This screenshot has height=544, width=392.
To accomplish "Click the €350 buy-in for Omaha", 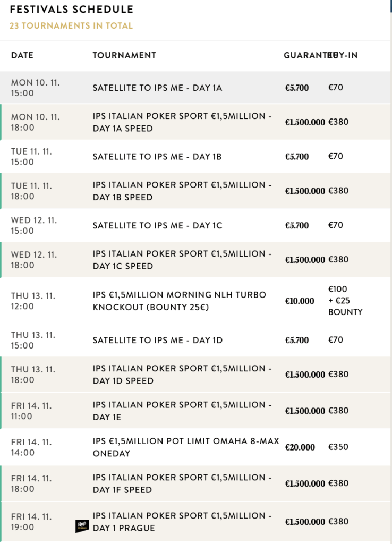I will click(x=338, y=447).
